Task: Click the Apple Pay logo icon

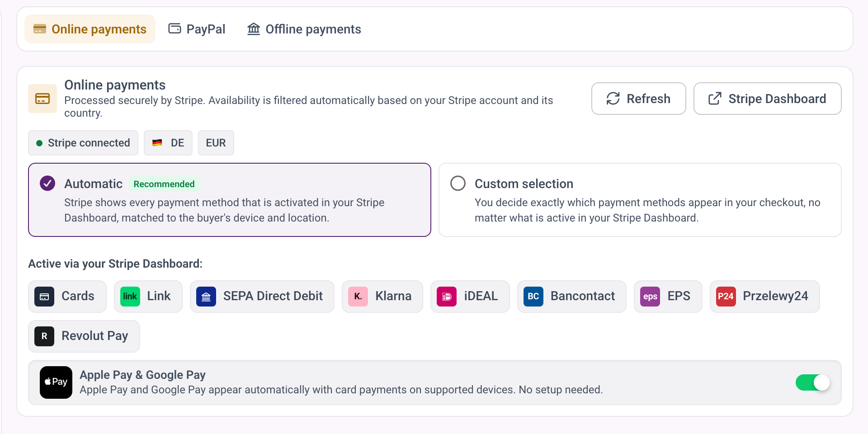Action: coord(56,382)
